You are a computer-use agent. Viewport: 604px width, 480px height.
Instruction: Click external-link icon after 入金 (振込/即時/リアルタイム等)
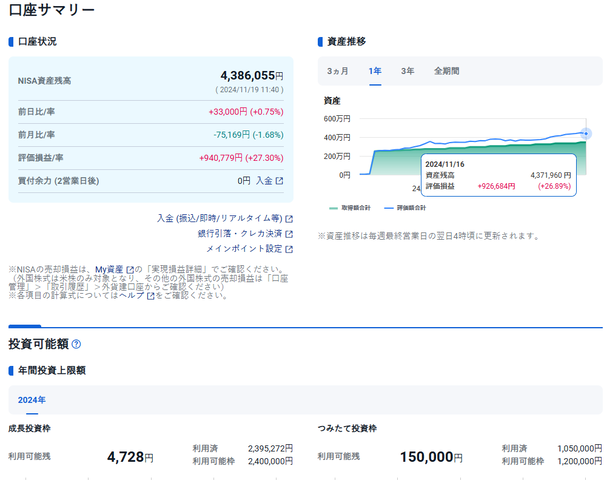(289, 219)
